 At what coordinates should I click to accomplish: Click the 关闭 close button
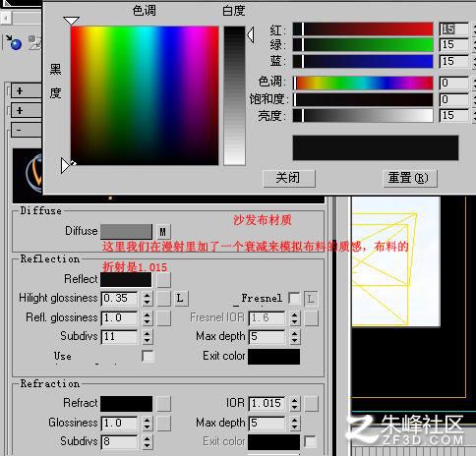tap(289, 178)
